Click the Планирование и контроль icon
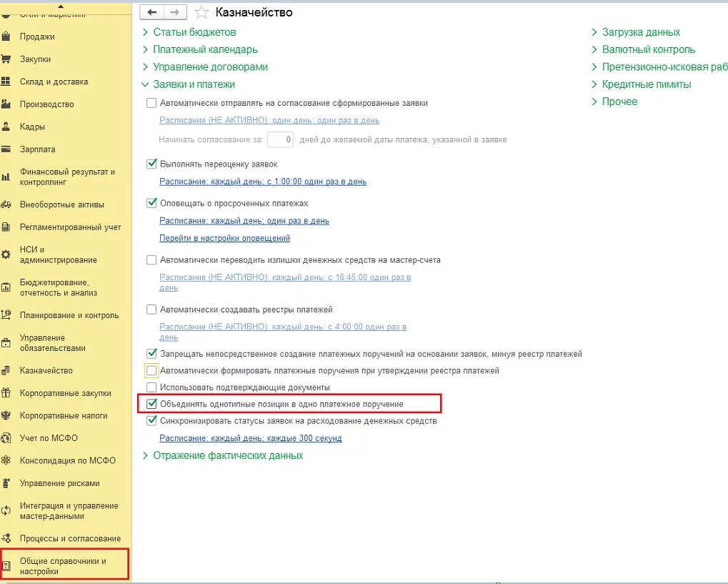728x584 pixels. tap(6, 315)
